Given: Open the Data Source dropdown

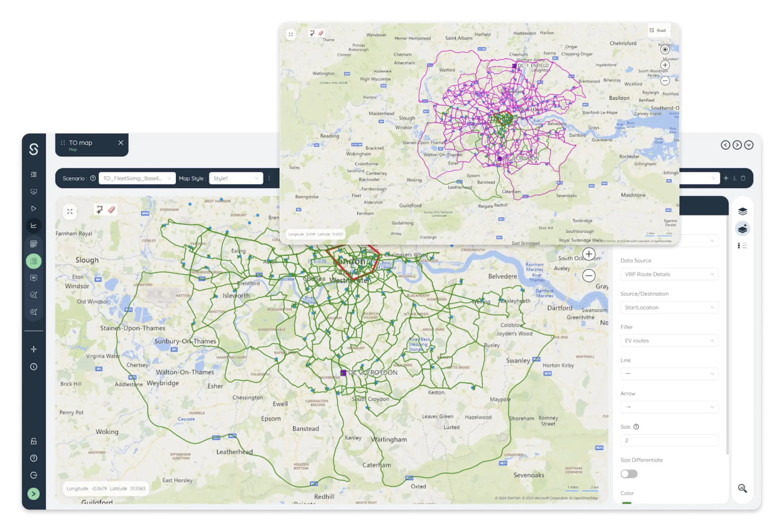Looking at the screenshot, I should [x=669, y=274].
